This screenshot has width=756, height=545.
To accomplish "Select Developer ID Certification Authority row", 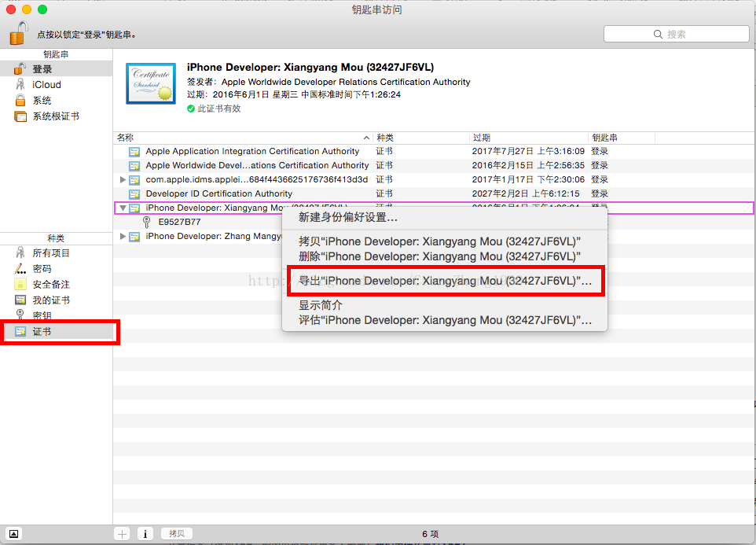I will (x=434, y=193).
